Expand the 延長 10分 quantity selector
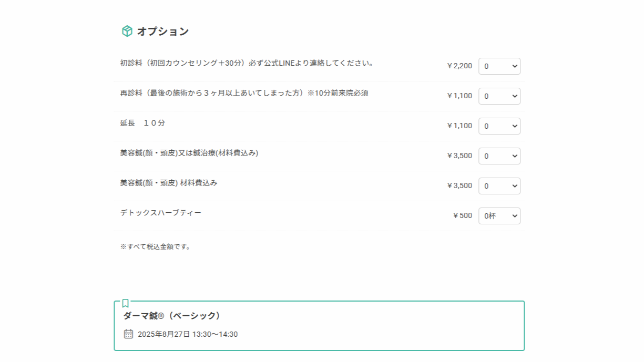 (499, 126)
